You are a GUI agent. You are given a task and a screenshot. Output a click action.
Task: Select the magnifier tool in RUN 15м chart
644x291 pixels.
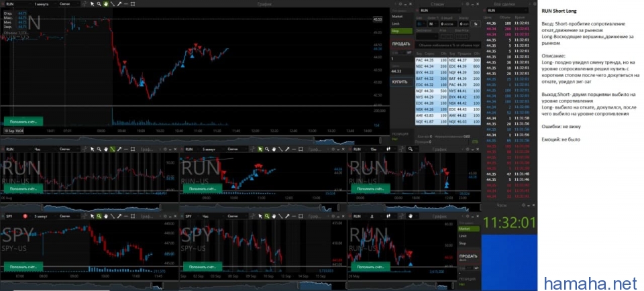tap(410, 149)
